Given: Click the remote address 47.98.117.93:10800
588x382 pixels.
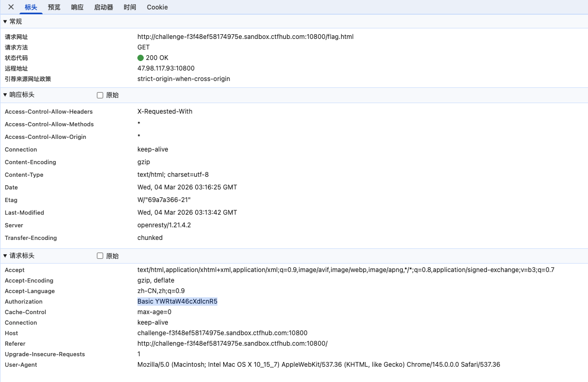Looking at the screenshot, I should coord(166,68).
